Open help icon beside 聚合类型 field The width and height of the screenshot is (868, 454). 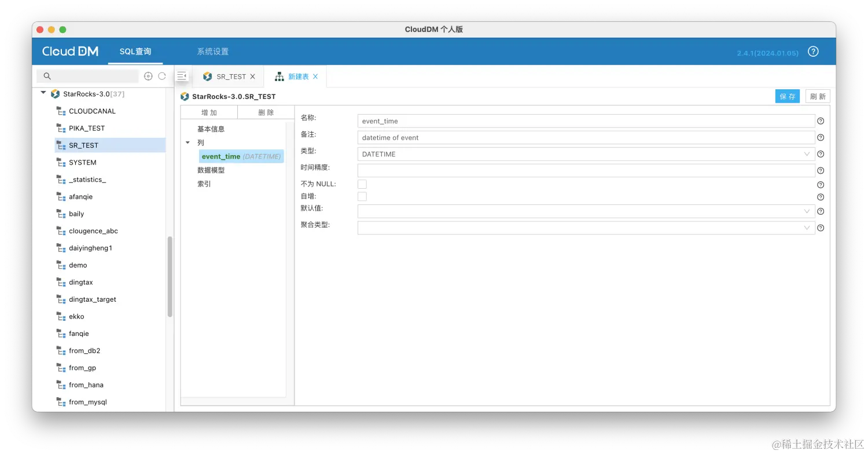click(x=821, y=228)
